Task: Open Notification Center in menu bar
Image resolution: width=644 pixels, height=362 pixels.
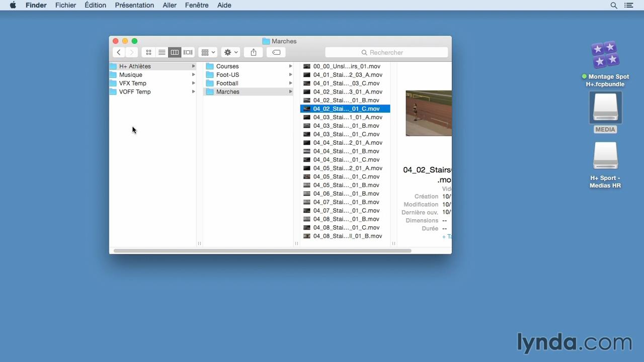Action: pyautogui.click(x=629, y=5)
